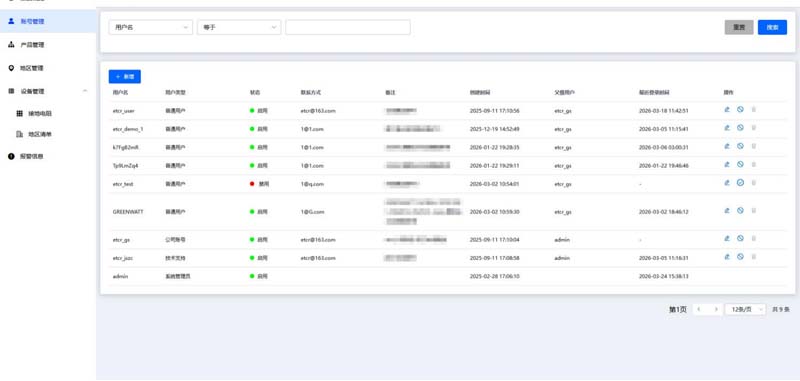Screen dimensions: 800x381
Task: Open the 12条/页 page size dropdown
Action: [x=745, y=309]
